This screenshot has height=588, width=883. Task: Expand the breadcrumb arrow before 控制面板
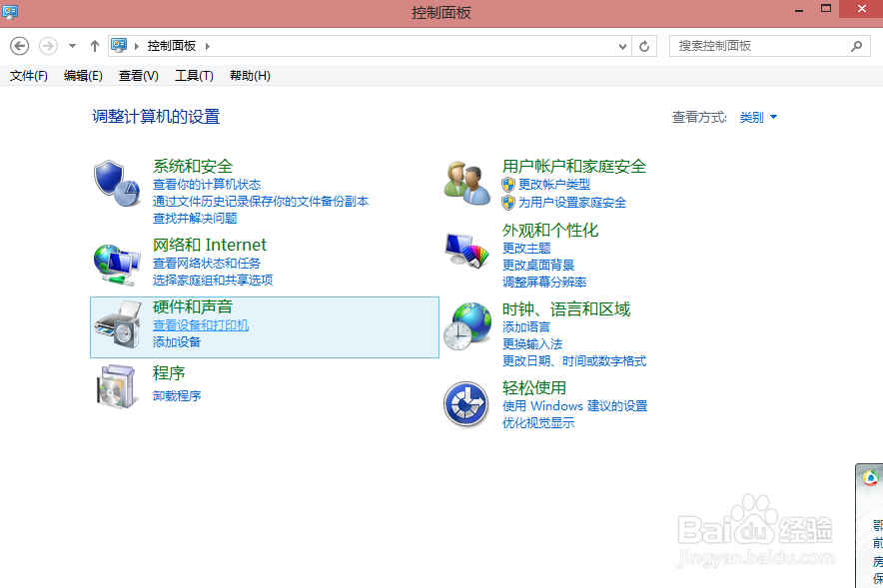(x=136, y=46)
